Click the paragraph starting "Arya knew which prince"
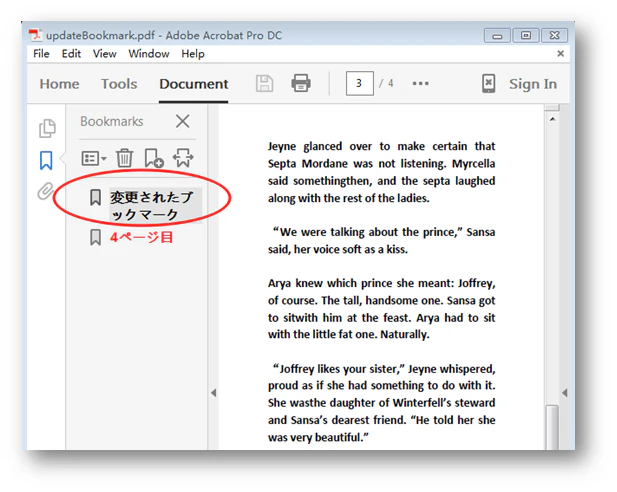The height and width of the screenshot is (492, 617). point(381,309)
